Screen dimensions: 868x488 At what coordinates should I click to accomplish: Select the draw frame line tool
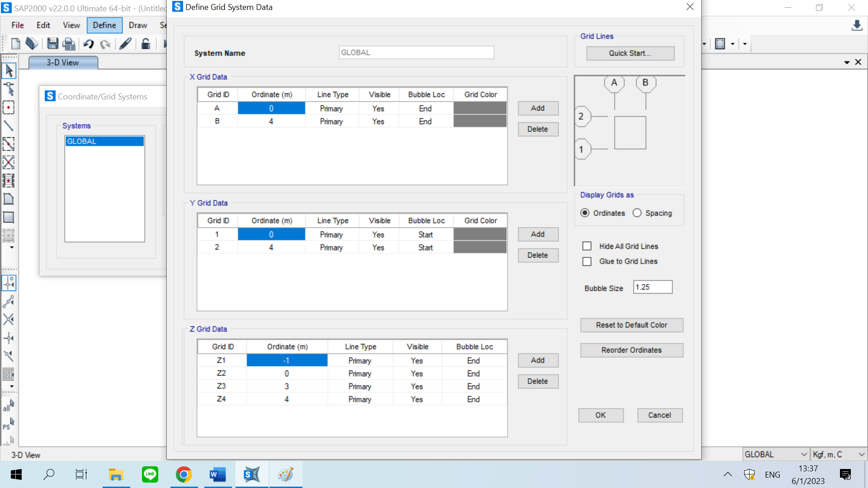click(x=9, y=126)
